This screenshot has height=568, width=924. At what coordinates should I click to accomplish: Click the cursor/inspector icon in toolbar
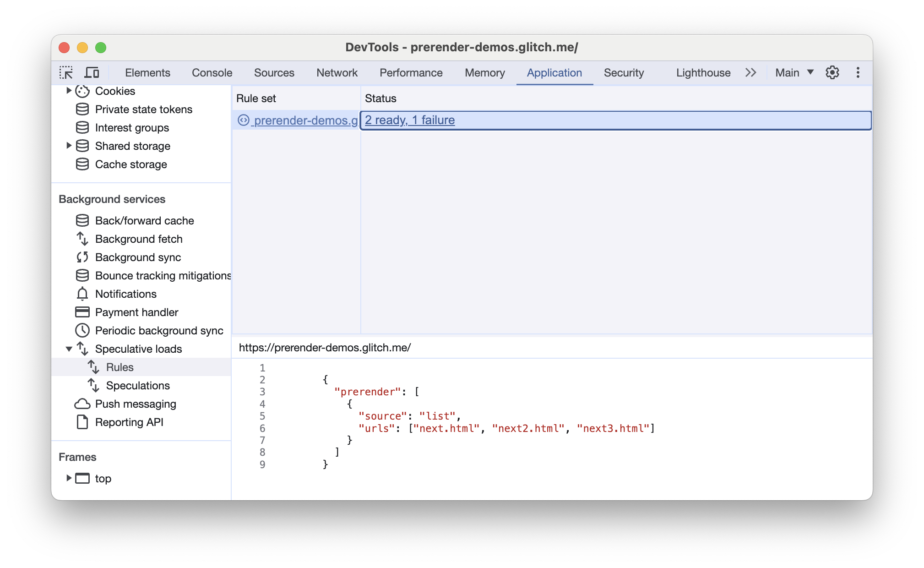(67, 72)
